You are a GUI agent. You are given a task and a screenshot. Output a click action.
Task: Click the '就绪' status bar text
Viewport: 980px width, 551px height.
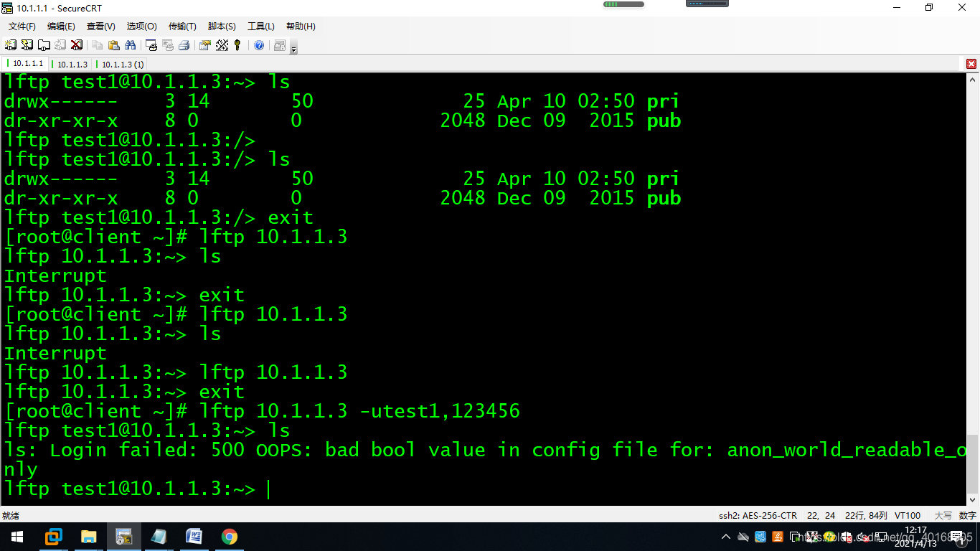point(11,515)
